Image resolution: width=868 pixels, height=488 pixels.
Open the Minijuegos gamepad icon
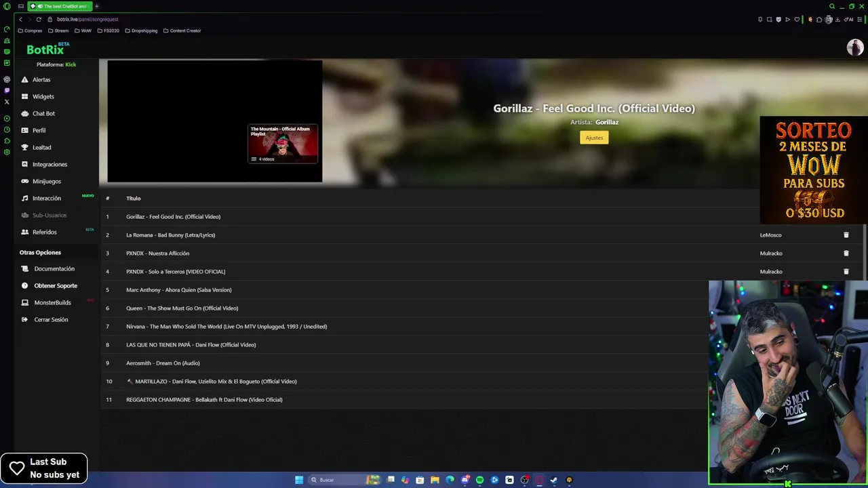click(24, 181)
